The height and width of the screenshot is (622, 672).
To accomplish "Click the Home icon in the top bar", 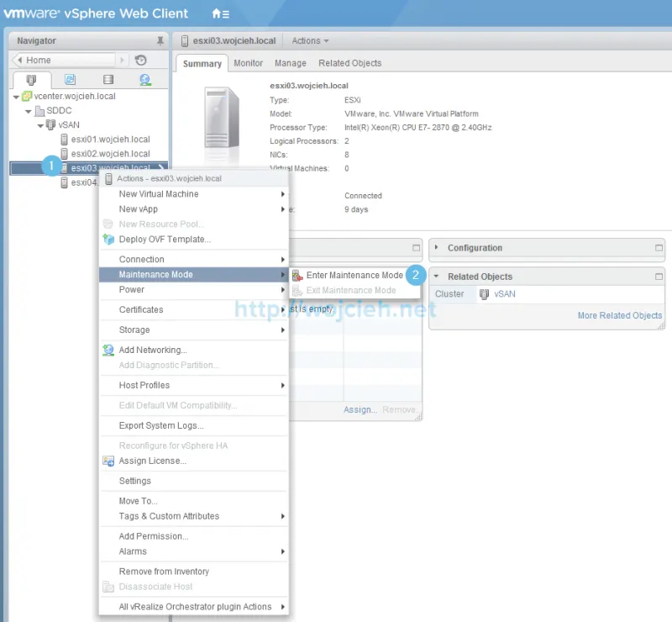I will click(x=217, y=14).
